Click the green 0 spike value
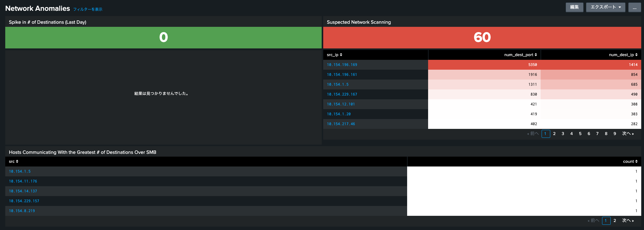644x230 pixels. 163,37
